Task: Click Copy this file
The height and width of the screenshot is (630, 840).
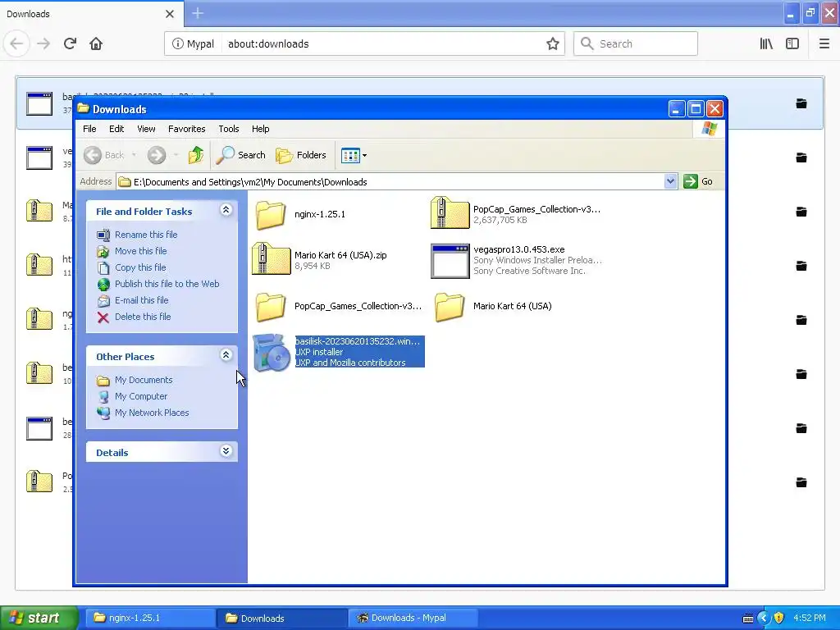Action: pos(140,267)
